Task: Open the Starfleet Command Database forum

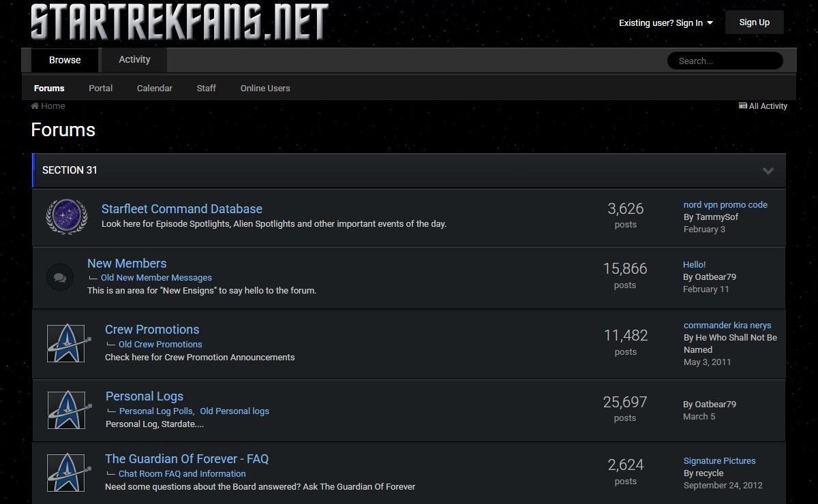Action: [x=182, y=209]
